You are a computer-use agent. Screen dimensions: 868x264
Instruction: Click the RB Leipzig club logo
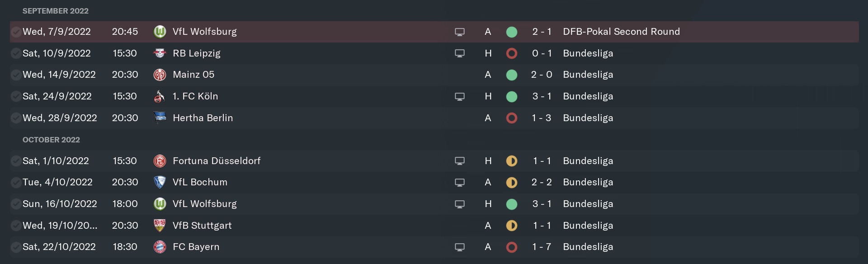pos(160,53)
